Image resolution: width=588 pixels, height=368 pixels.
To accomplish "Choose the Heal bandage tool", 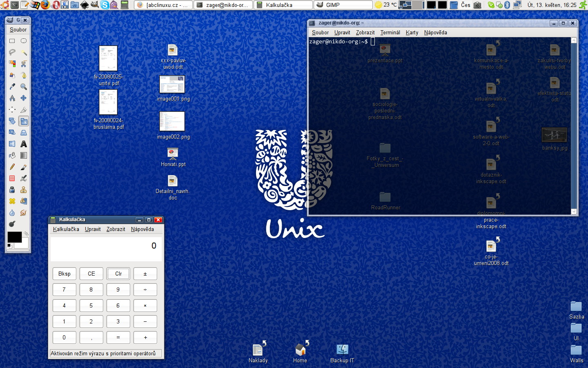I will point(12,201).
